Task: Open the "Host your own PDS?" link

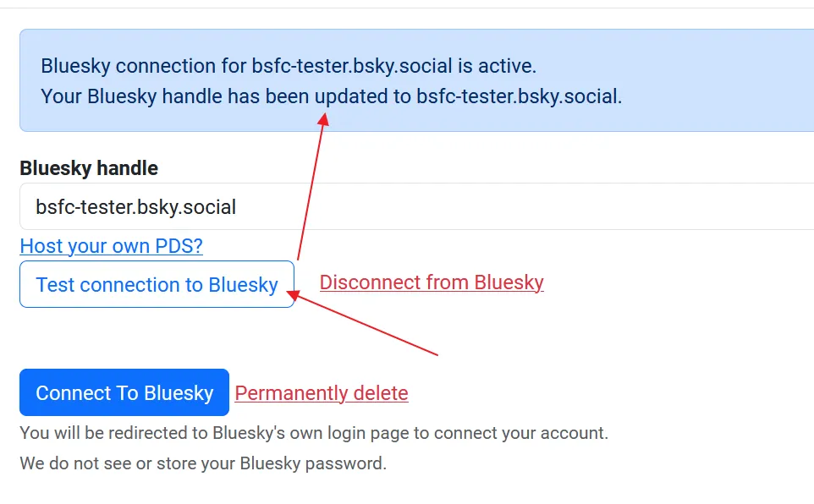Action: [x=111, y=246]
